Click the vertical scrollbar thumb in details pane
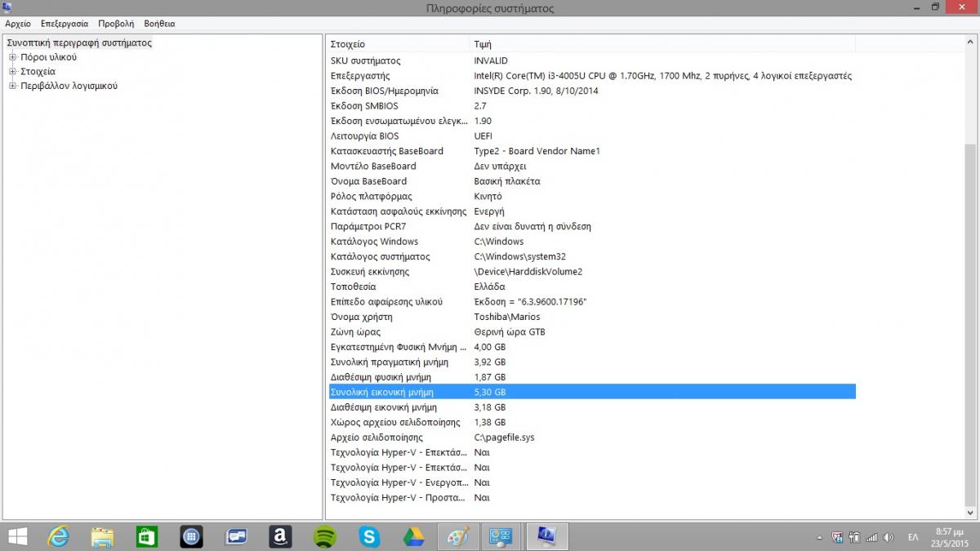980x551 pixels. [970, 323]
